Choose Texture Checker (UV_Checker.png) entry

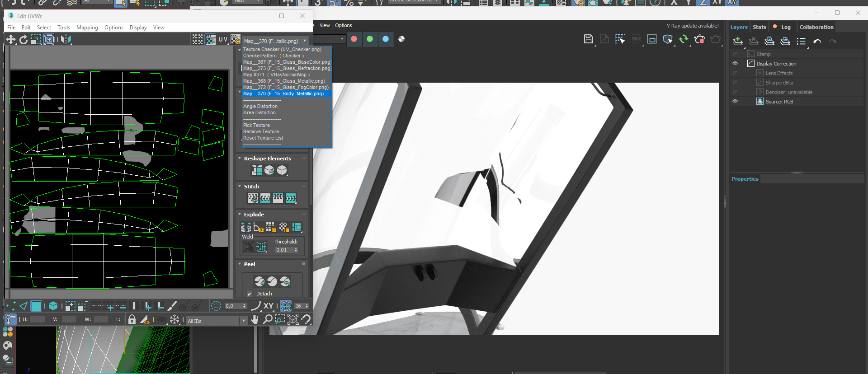point(282,50)
